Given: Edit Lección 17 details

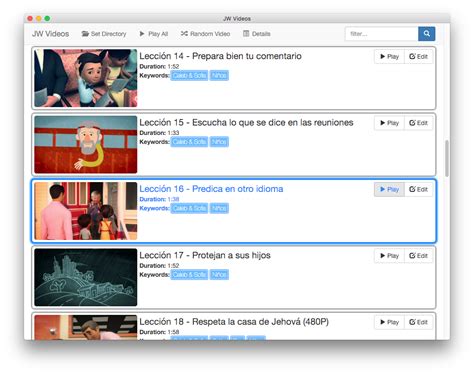Looking at the screenshot, I should coord(419,256).
